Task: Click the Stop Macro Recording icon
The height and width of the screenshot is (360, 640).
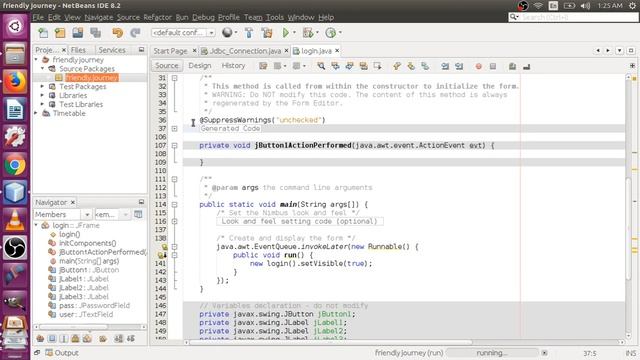Action: [493, 66]
